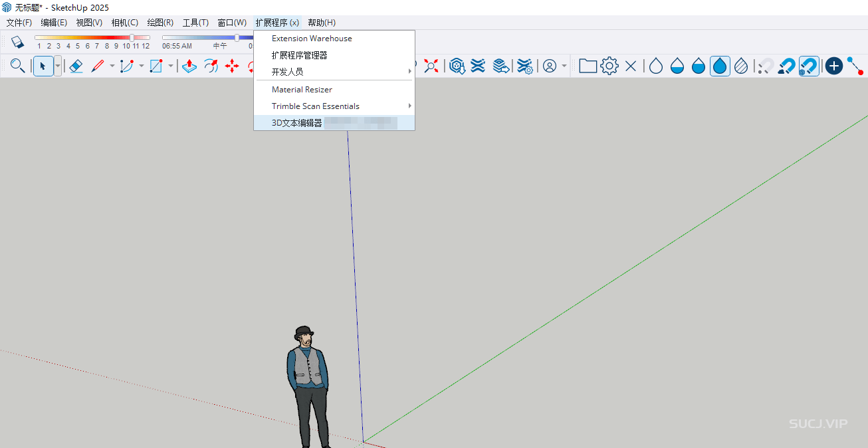Expand Trimble Scan Essentials submenu
868x448 pixels.
click(x=334, y=106)
